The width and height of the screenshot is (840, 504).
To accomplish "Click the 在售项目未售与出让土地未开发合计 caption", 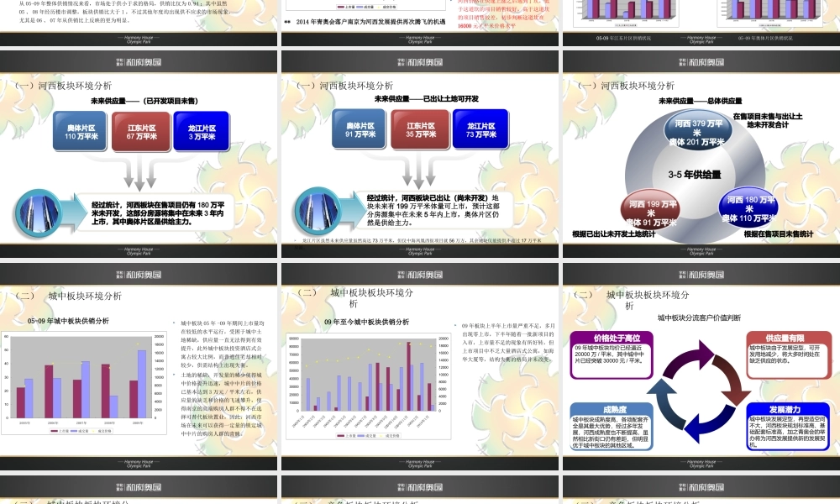I will pos(767,120).
